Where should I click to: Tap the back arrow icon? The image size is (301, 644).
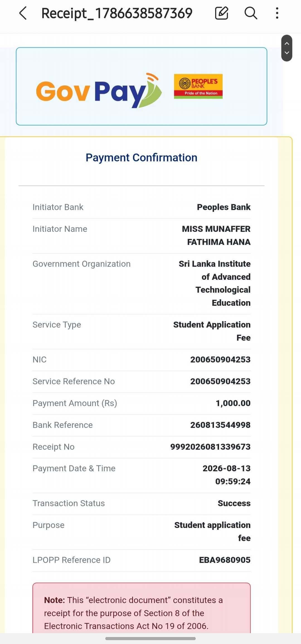pos(23,13)
